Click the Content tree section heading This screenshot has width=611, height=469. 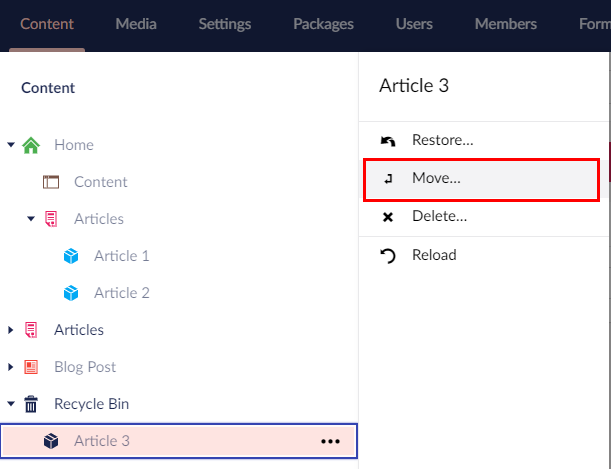48,88
